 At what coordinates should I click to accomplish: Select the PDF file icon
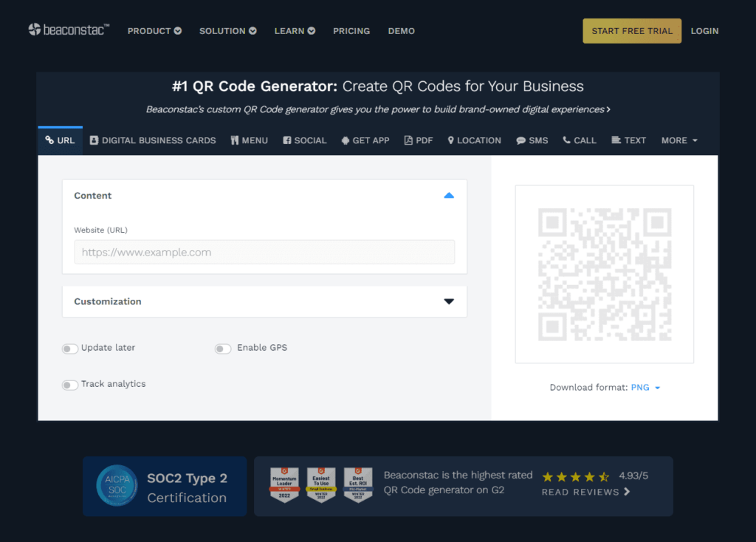[x=408, y=140]
